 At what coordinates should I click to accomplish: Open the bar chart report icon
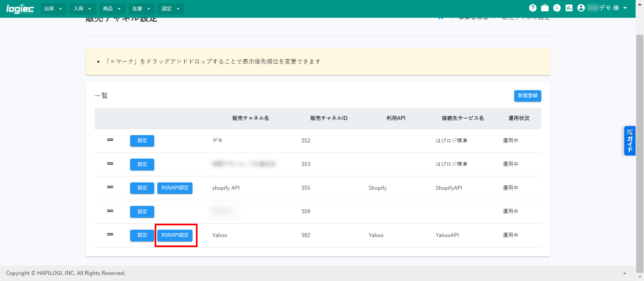click(569, 8)
